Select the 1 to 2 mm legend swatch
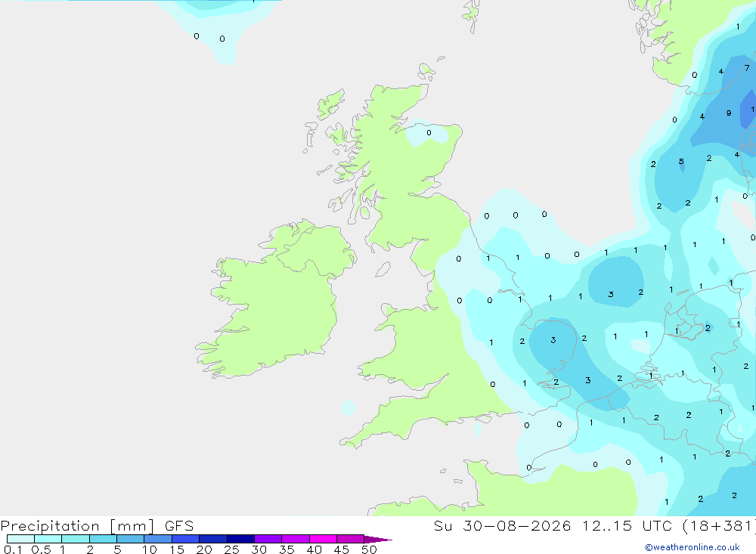The width and height of the screenshot is (756, 554). 75,539
